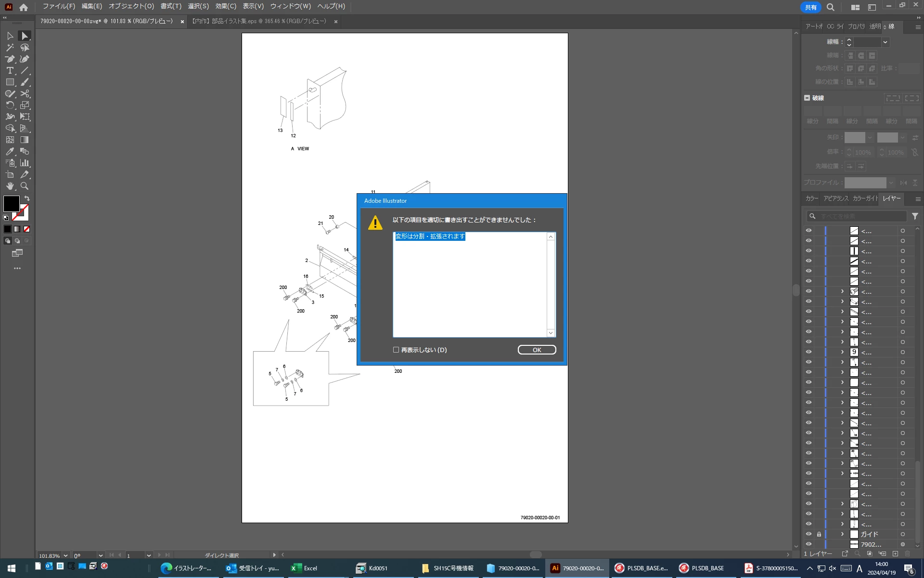Hide the ガイド layer visibility eye
The height and width of the screenshot is (578, 924).
[x=808, y=534]
